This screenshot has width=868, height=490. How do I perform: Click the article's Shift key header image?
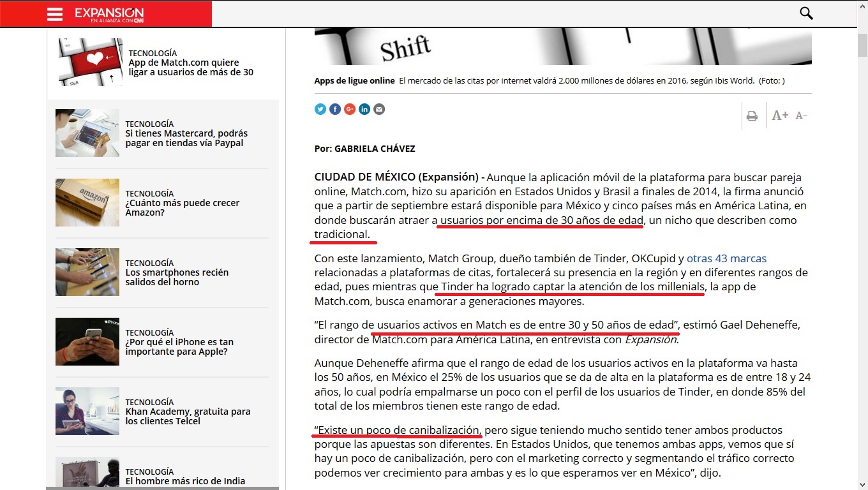pyautogui.click(x=563, y=47)
